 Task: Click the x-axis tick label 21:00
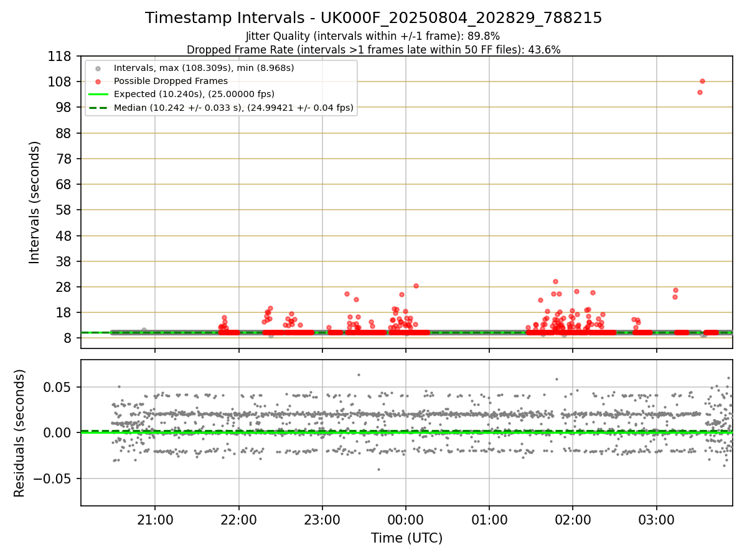[155, 520]
